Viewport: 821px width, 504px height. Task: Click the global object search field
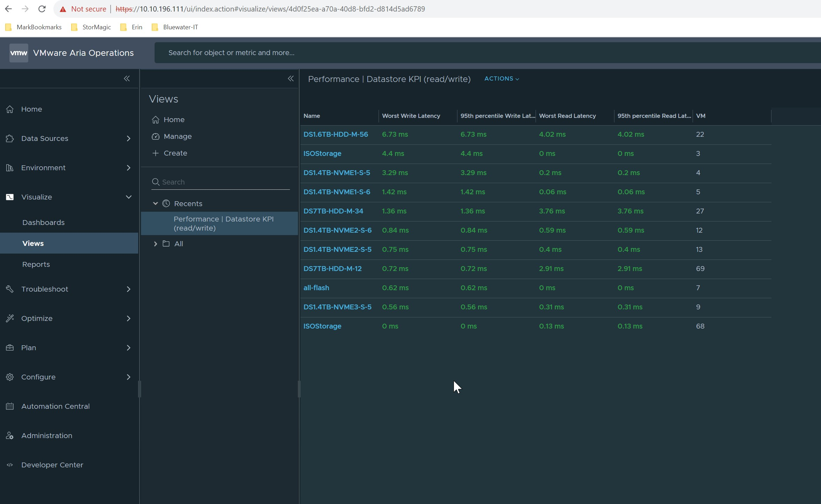pos(487,53)
